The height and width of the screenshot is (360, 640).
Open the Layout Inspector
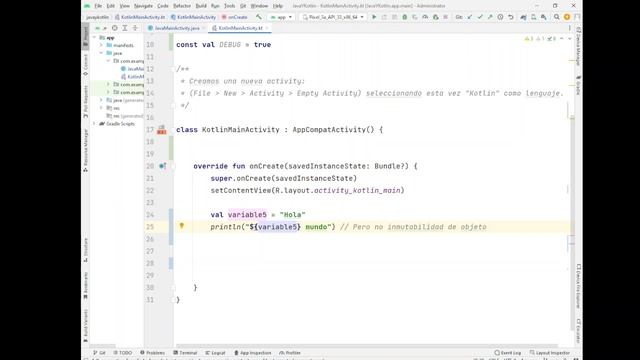(549, 353)
